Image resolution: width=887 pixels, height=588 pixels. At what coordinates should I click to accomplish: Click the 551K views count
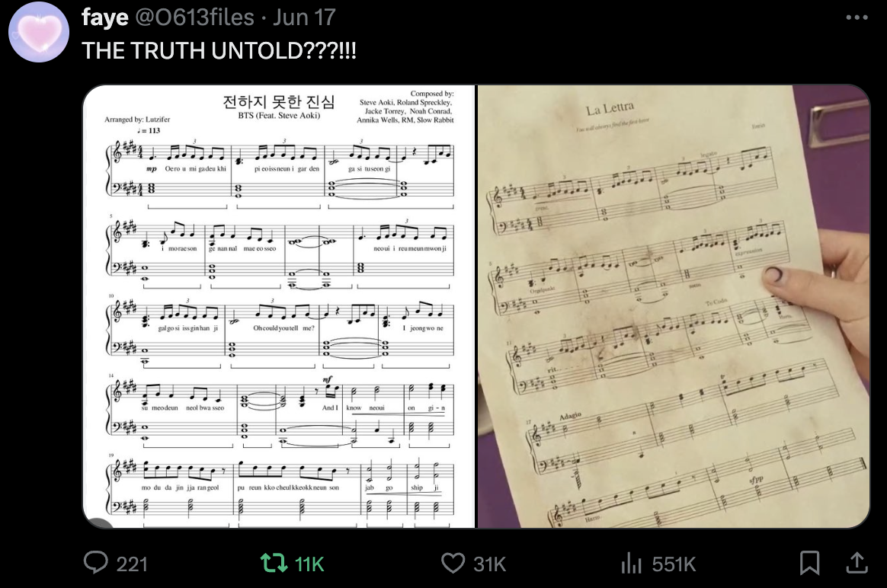click(x=674, y=564)
